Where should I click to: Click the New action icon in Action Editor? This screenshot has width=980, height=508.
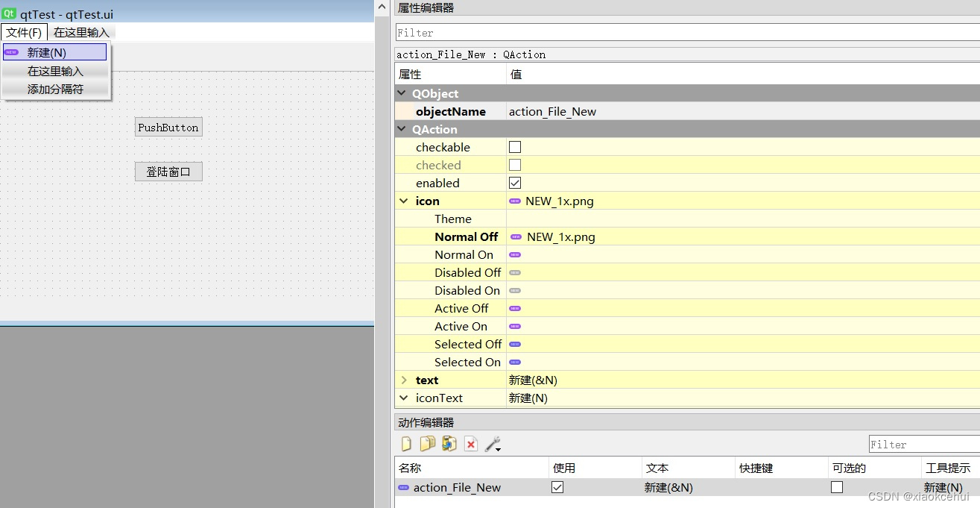coord(406,444)
